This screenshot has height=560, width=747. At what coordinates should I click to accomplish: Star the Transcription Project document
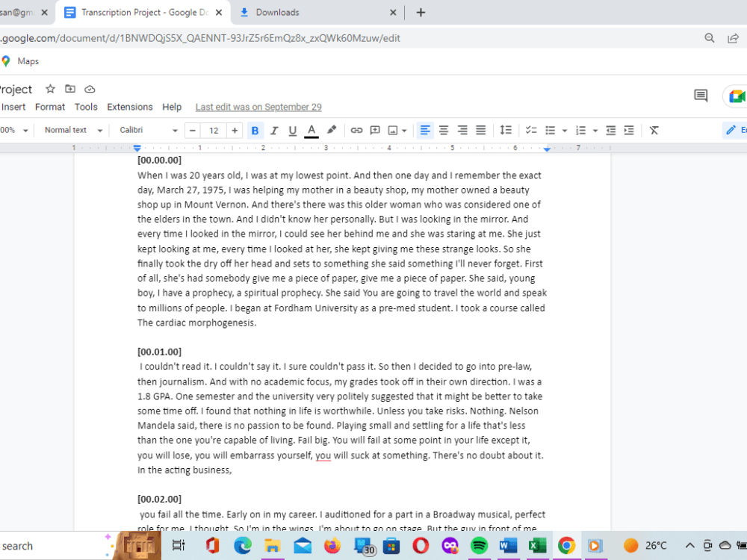50,89
